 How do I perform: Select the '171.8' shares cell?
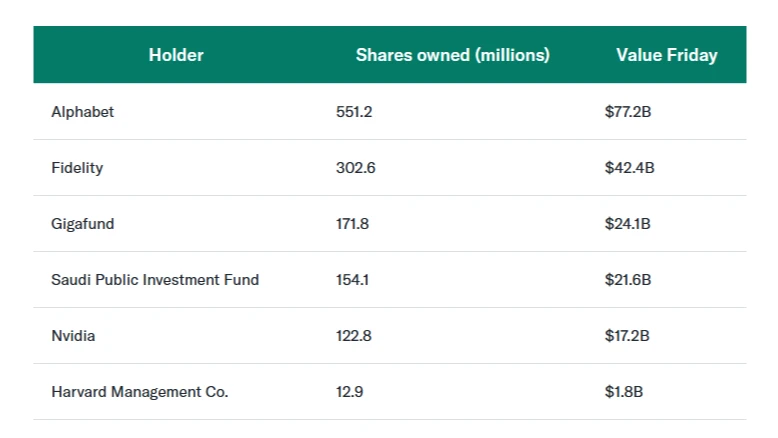coord(352,224)
